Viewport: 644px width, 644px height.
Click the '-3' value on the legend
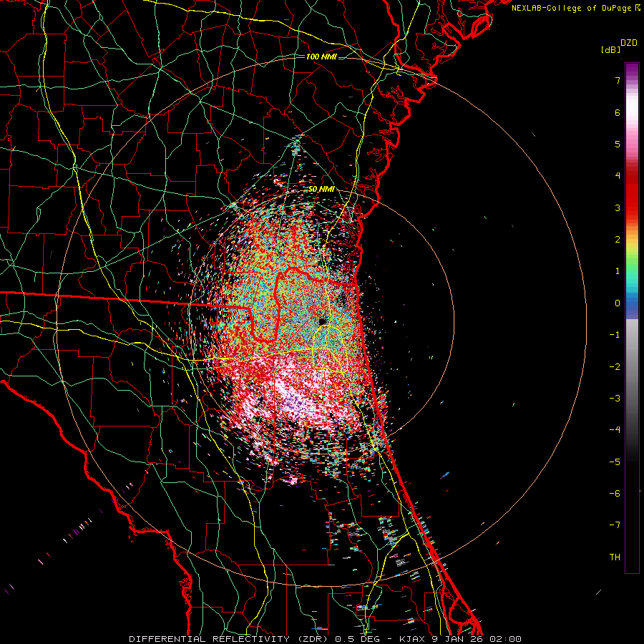coord(615,399)
